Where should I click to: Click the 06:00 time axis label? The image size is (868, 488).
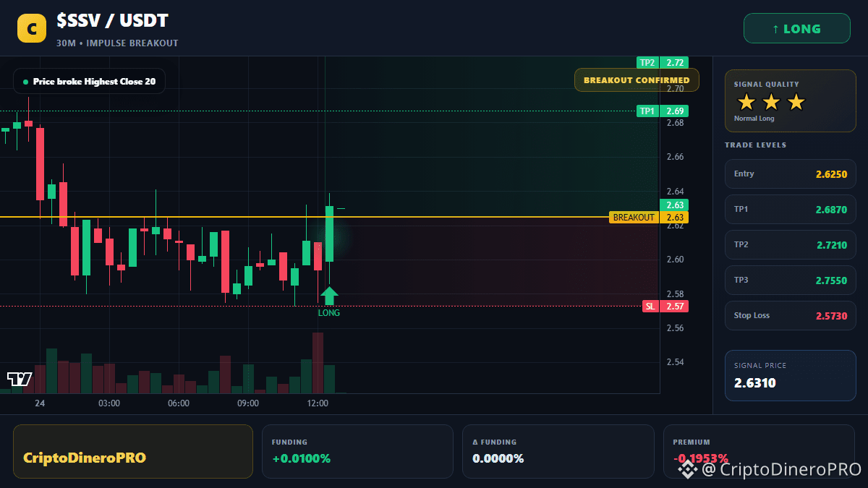(179, 403)
